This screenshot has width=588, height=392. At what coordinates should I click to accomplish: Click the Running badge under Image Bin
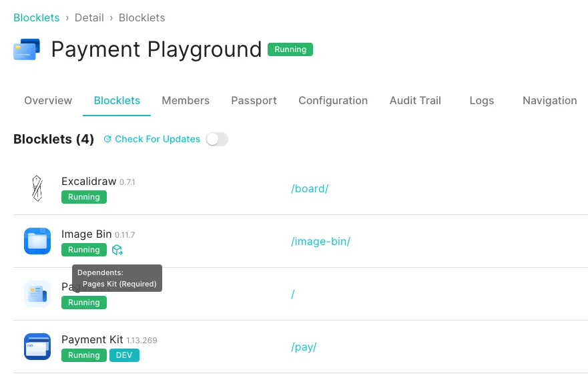coord(84,250)
